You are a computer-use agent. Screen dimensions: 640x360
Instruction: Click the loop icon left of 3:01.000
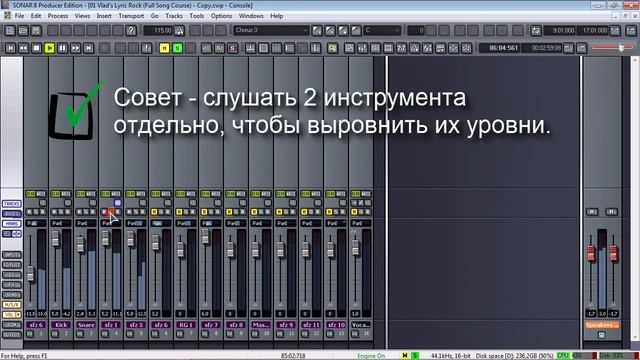(x=536, y=31)
